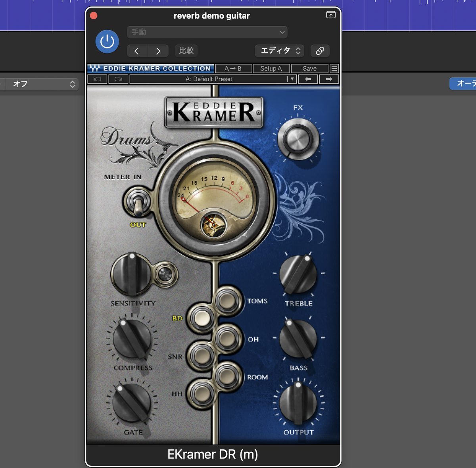Click the VU meter display

pyautogui.click(x=214, y=199)
